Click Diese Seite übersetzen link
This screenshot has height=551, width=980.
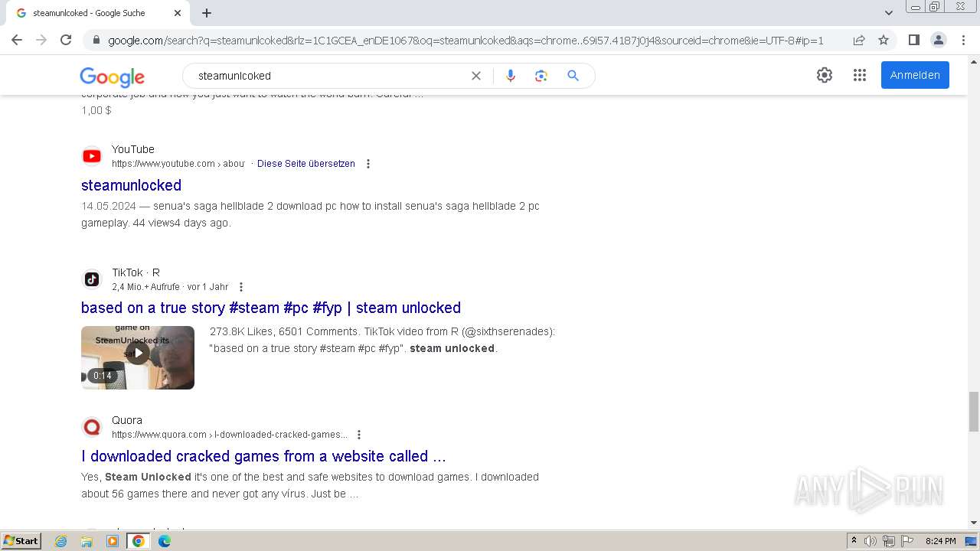(306, 164)
